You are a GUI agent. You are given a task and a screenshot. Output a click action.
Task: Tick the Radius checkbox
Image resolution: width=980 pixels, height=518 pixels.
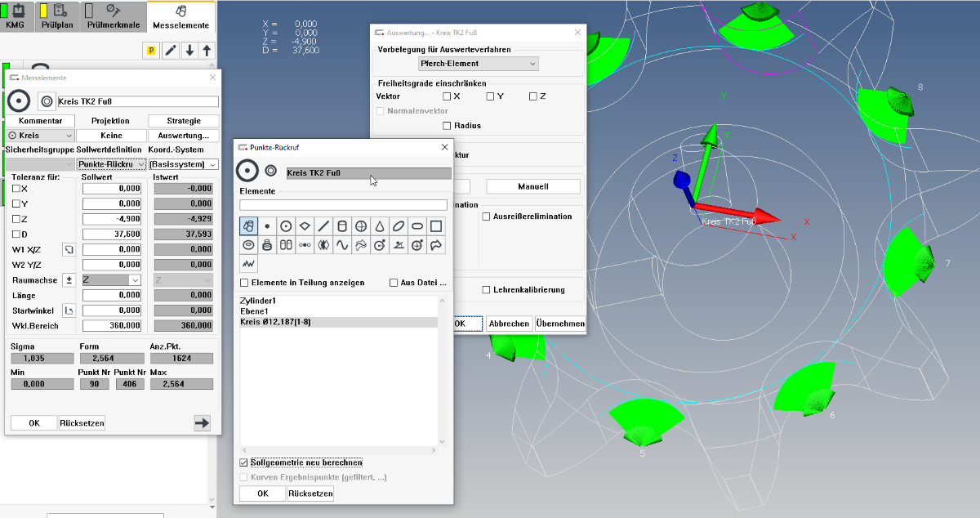(447, 126)
